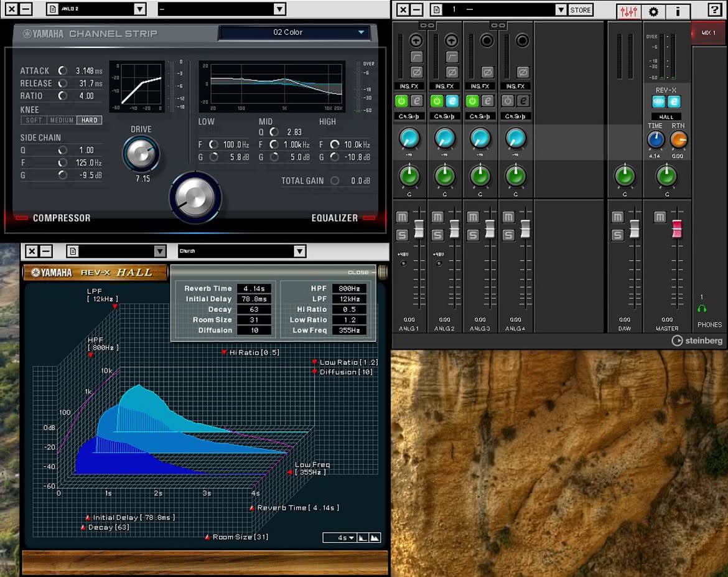Open channel strip edit "e" on ANLG 3
This screenshot has width=728, height=577.
point(487,101)
